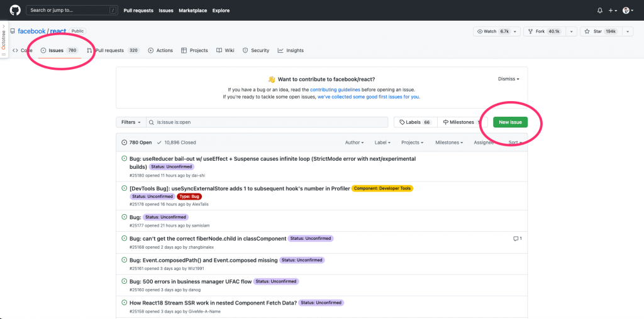Open the fiberNode.child classComponent issue

[x=208, y=239]
